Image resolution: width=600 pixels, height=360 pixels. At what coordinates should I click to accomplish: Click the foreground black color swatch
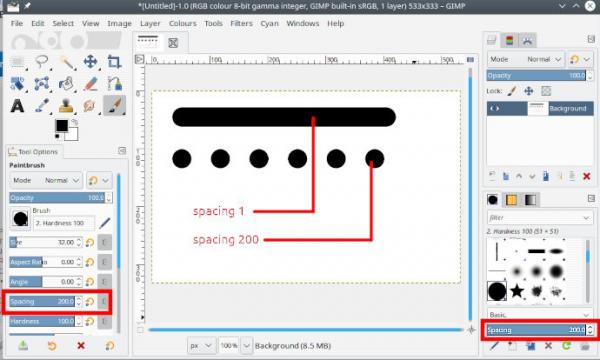coord(62,125)
